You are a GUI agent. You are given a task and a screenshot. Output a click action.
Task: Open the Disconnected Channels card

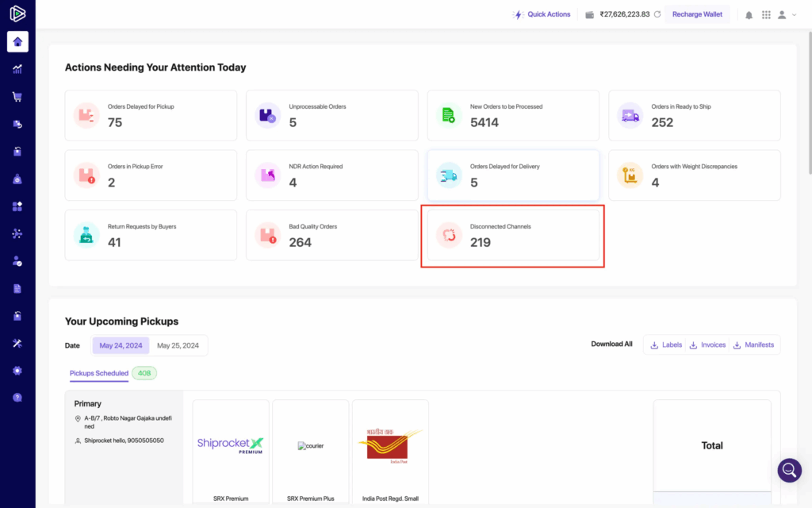pos(514,235)
